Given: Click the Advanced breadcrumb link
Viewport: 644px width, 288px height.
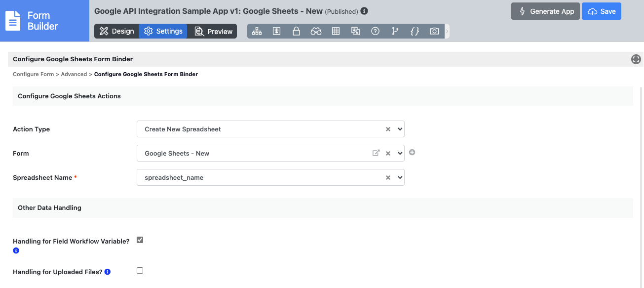Looking at the screenshot, I should [74, 74].
